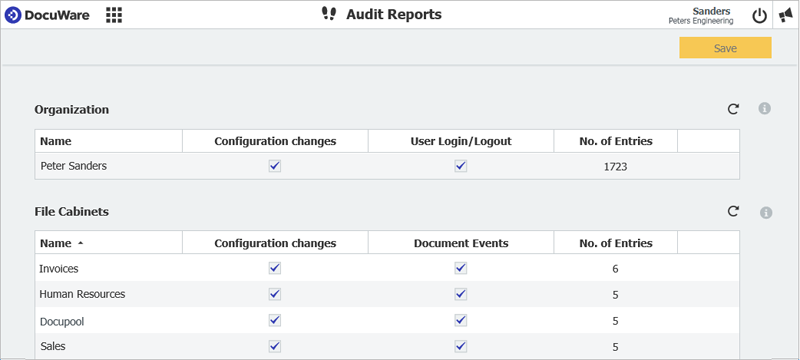Click the 1723 entries value
Viewport: 800px width, 360px height.
pos(615,167)
